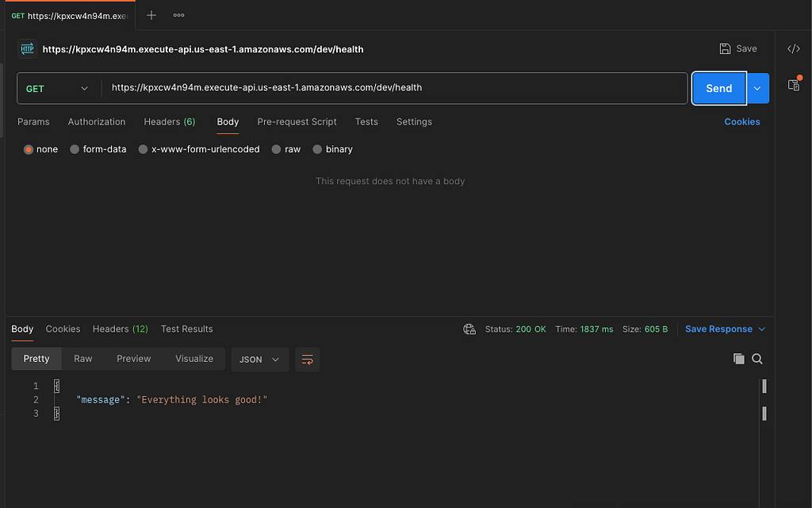This screenshot has width=812, height=508.
Task: Select the none body type radio
Action: (29, 149)
